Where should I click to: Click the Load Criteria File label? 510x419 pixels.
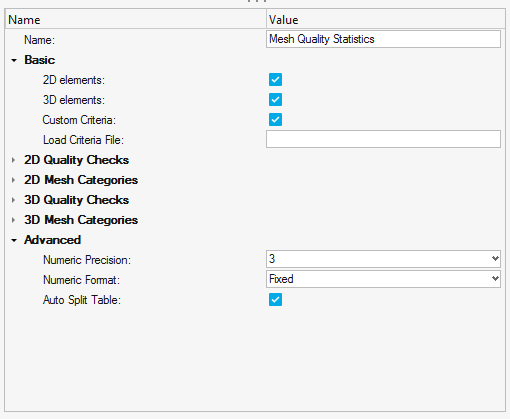[x=83, y=140]
